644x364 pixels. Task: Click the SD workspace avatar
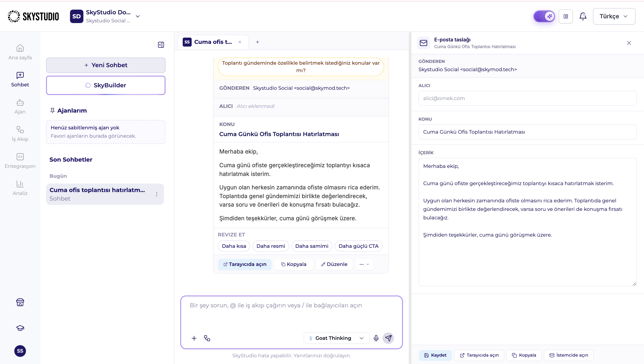[x=76, y=16]
